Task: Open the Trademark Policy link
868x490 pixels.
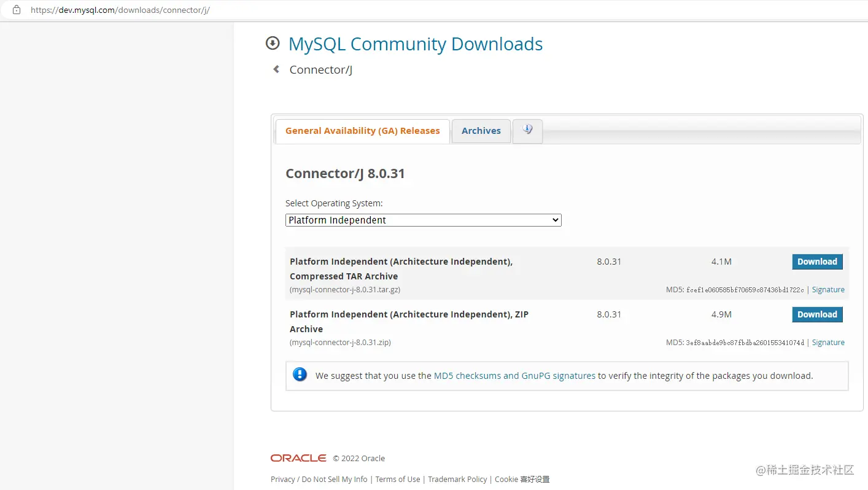Action: [457, 480]
